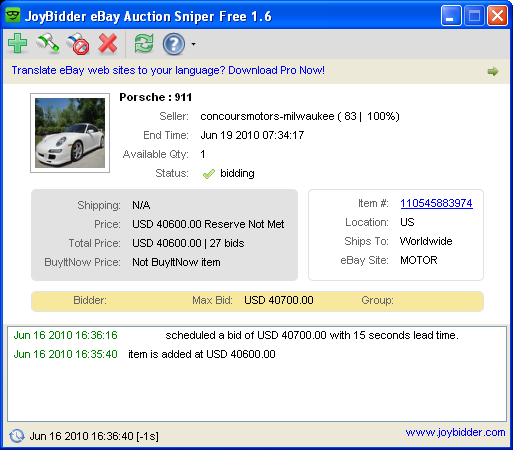Click the Group label in yellow bar
The width and height of the screenshot is (513, 450).
pyautogui.click(x=377, y=300)
